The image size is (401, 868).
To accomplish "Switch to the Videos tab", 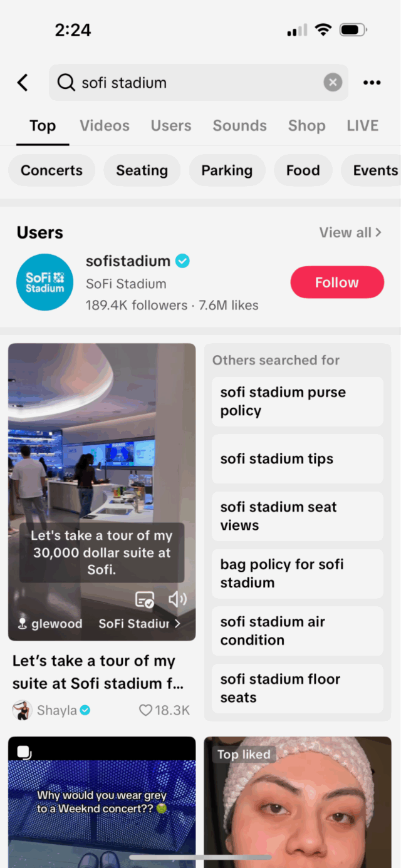I will [x=104, y=125].
